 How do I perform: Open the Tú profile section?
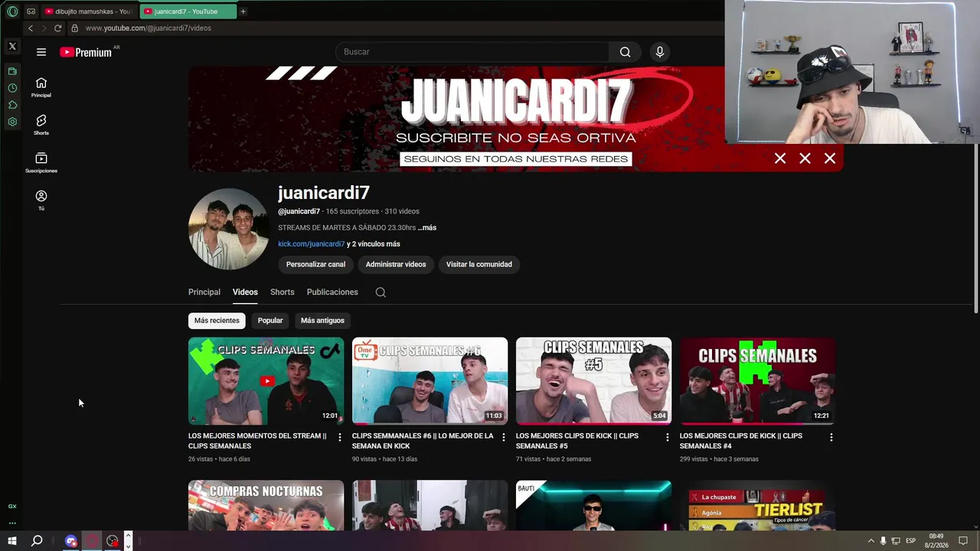point(41,200)
